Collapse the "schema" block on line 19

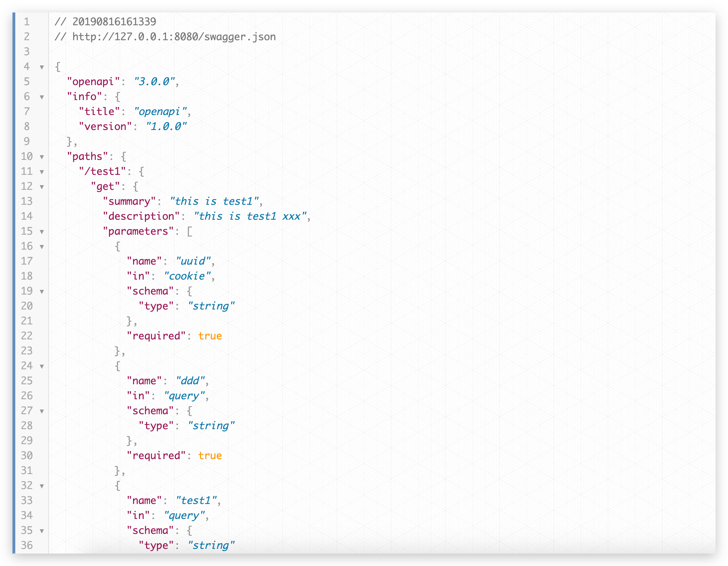click(x=42, y=292)
